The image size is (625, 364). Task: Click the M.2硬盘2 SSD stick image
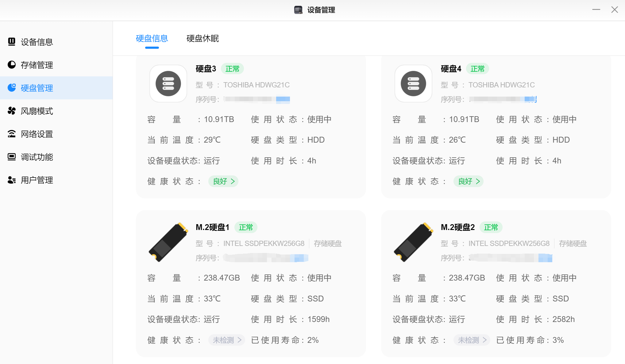tap(413, 242)
